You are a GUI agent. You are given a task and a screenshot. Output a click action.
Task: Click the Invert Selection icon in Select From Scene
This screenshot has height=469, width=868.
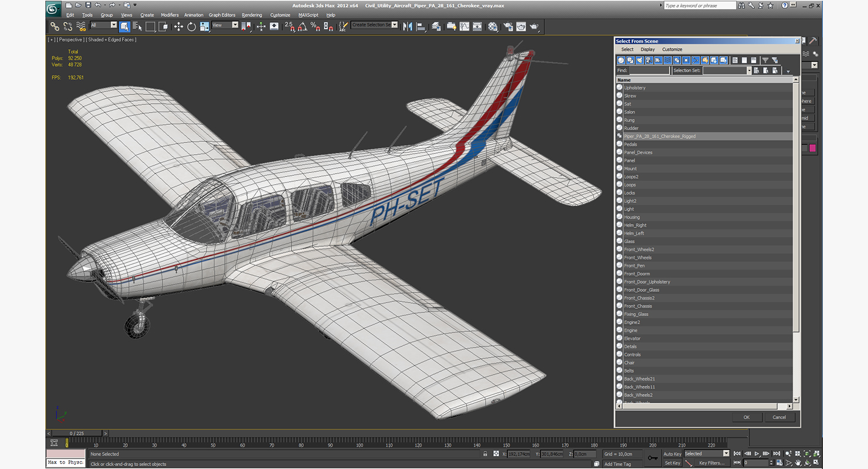pos(754,60)
